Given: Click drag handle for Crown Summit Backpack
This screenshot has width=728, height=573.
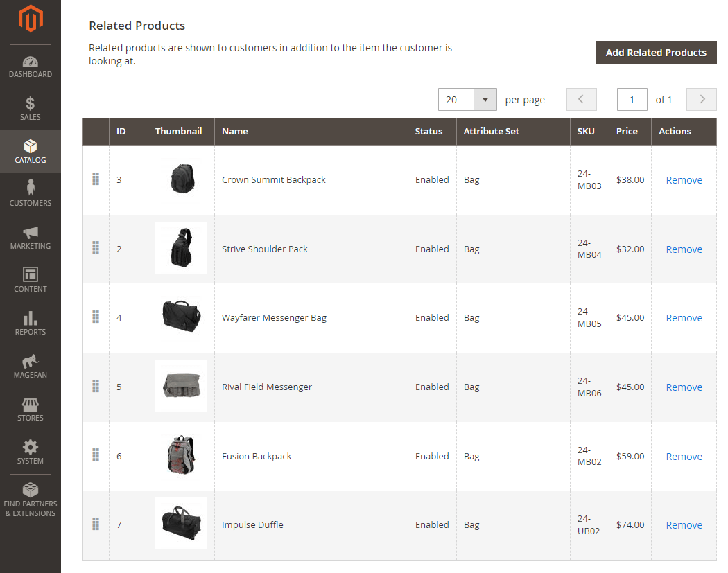Looking at the screenshot, I should pos(96,179).
